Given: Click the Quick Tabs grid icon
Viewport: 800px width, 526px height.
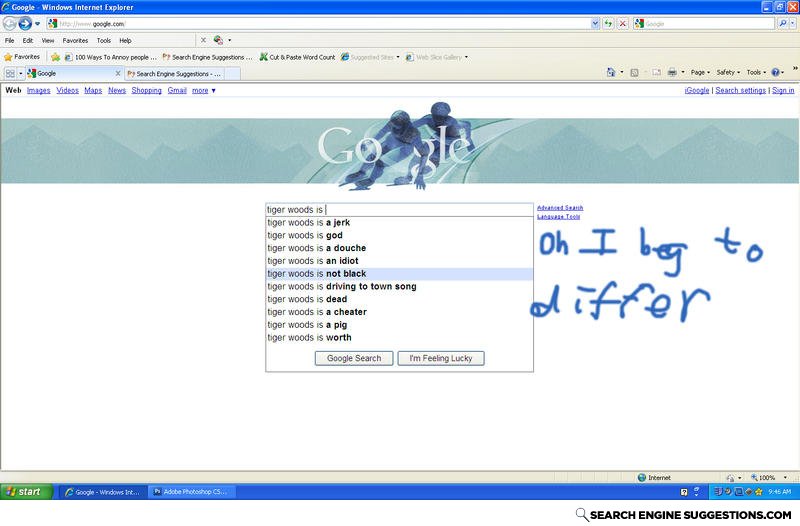Looking at the screenshot, I should [10, 73].
